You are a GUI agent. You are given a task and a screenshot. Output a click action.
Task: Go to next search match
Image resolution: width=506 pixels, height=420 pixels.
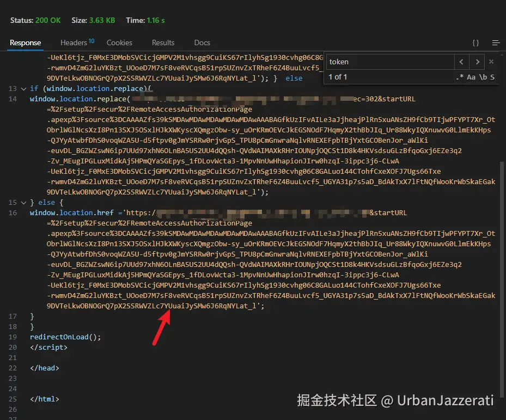pyautogui.click(x=477, y=62)
